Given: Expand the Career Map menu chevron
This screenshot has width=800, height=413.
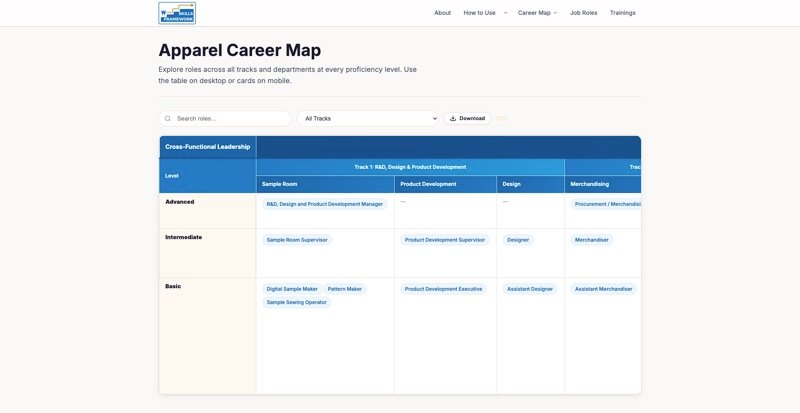Looking at the screenshot, I should point(555,13).
